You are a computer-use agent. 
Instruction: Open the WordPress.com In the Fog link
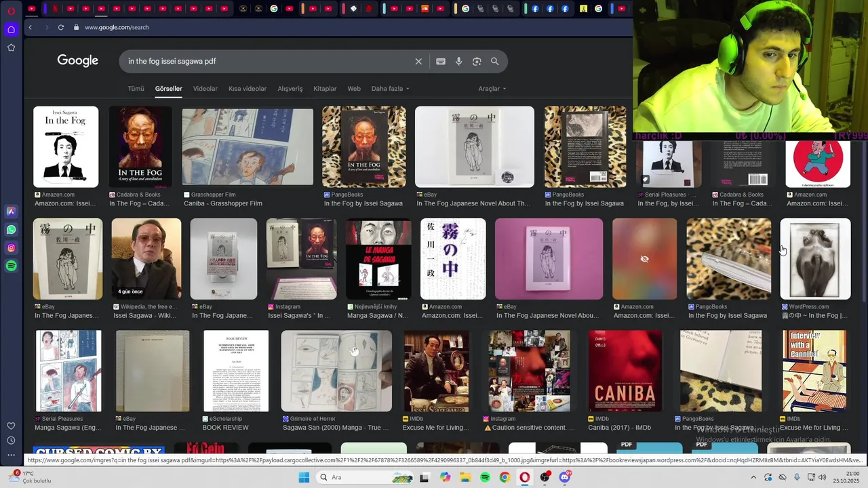814,315
